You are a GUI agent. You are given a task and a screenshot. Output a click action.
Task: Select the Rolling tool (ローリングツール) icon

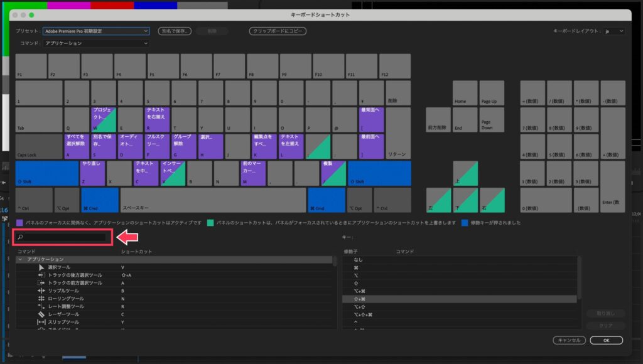42,299
